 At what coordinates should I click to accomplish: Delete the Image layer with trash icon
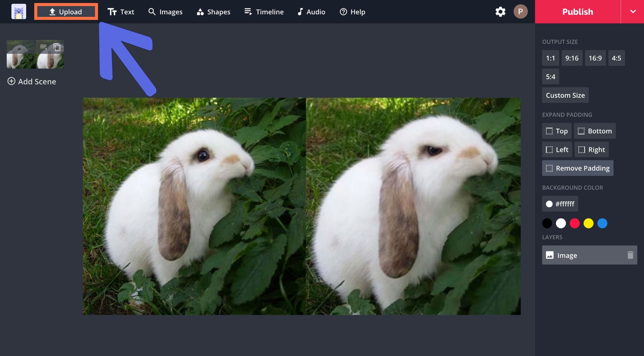point(630,255)
